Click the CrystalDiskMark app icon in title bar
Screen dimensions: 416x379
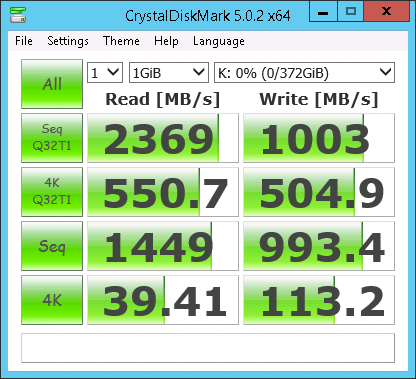(x=18, y=14)
